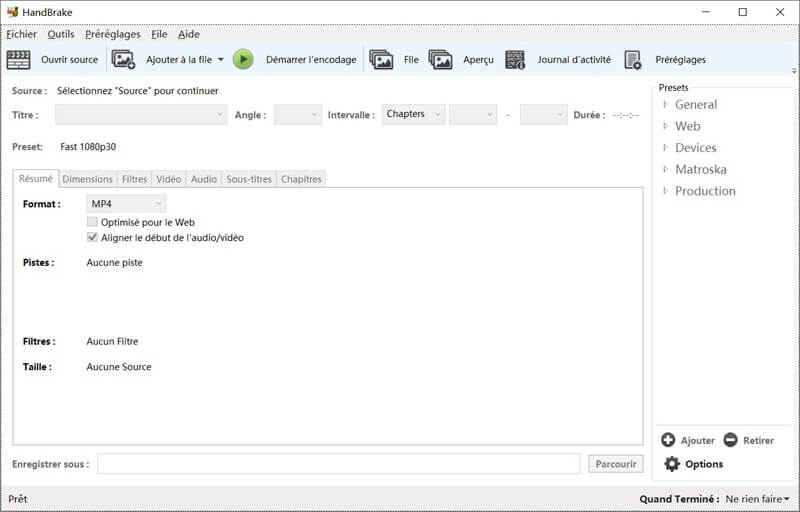Uncheck Aligner le début de l'audio/vidéo
Screen dimensions: 800x512
tap(92, 237)
